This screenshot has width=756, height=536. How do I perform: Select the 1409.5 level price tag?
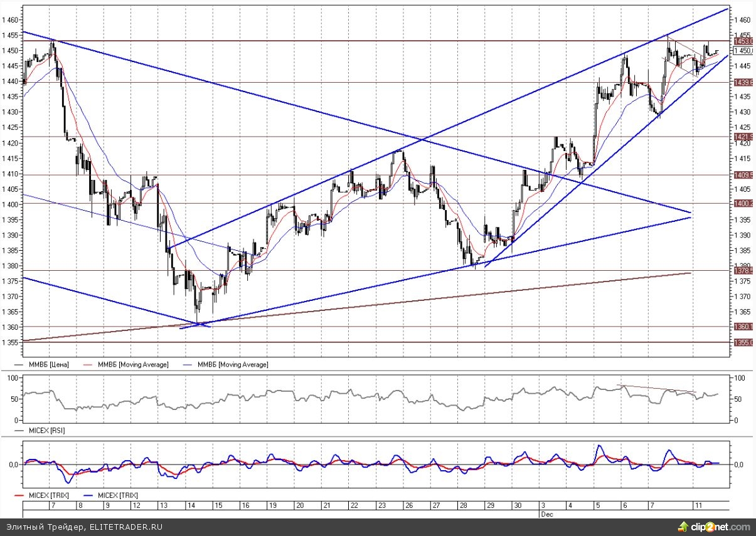743,175
